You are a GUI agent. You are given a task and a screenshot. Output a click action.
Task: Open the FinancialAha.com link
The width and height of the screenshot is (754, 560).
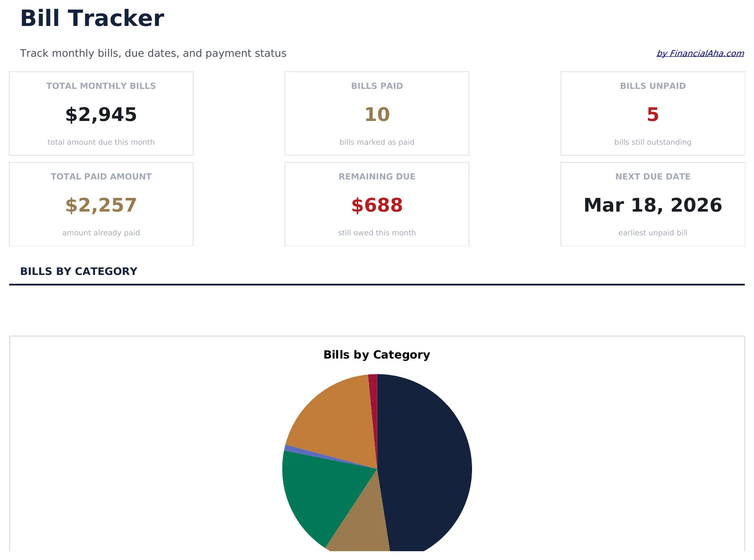tap(699, 53)
